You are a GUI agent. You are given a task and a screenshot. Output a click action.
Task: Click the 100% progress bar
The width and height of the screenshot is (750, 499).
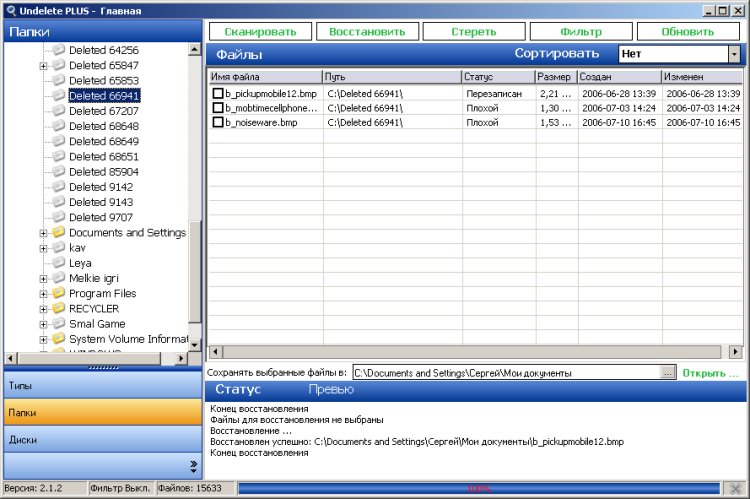[x=479, y=488]
